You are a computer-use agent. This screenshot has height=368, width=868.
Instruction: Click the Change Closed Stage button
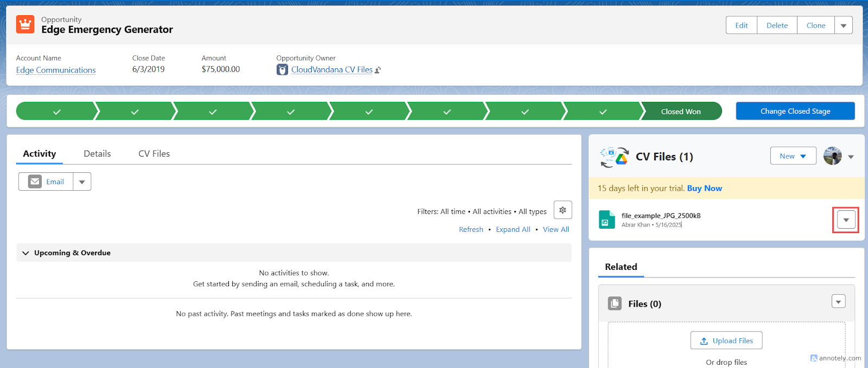(795, 111)
